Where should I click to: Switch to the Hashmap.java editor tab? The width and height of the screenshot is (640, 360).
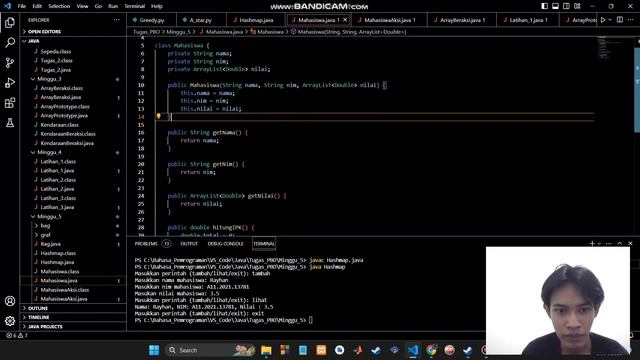[x=256, y=20]
